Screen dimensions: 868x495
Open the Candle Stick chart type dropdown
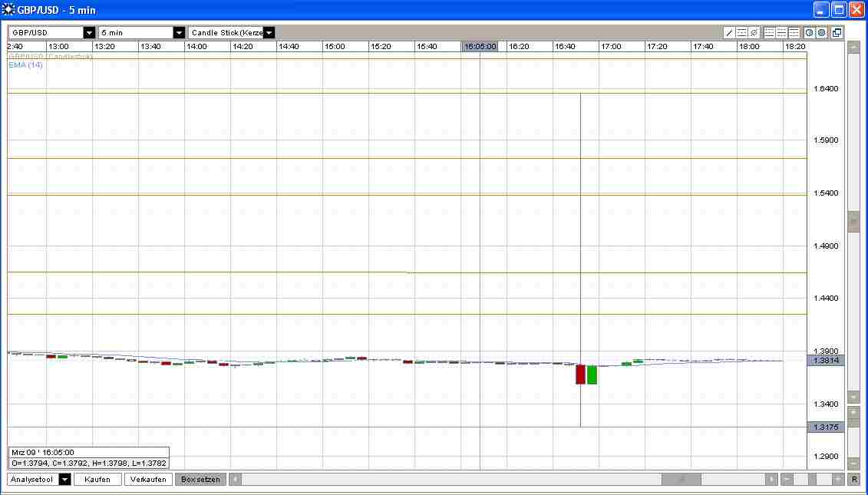point(269,33)
